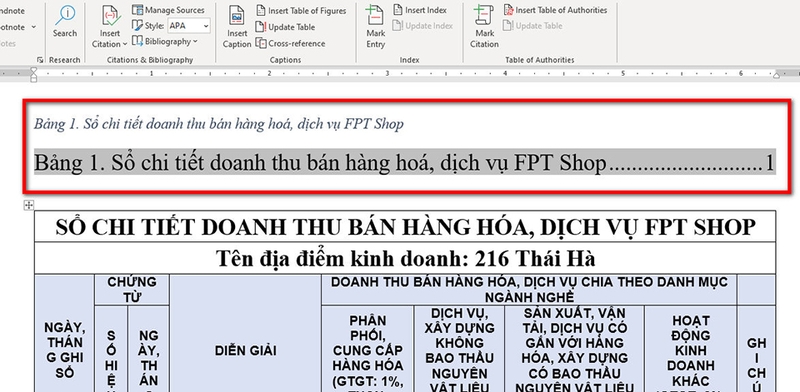Click the right indent marker on ruler
Viewport: 800px width, 392px height.
point(776,76)
